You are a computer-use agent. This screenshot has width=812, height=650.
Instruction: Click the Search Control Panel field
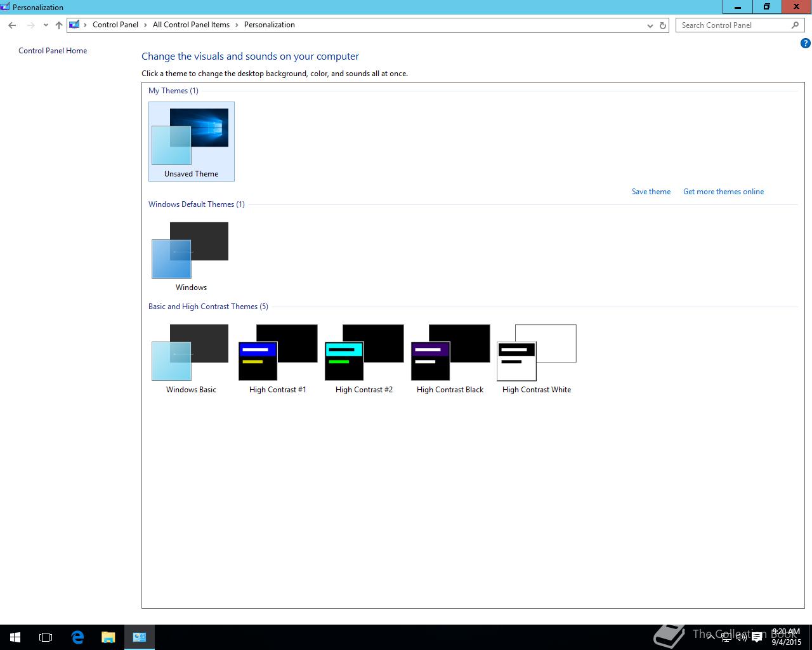740,25
